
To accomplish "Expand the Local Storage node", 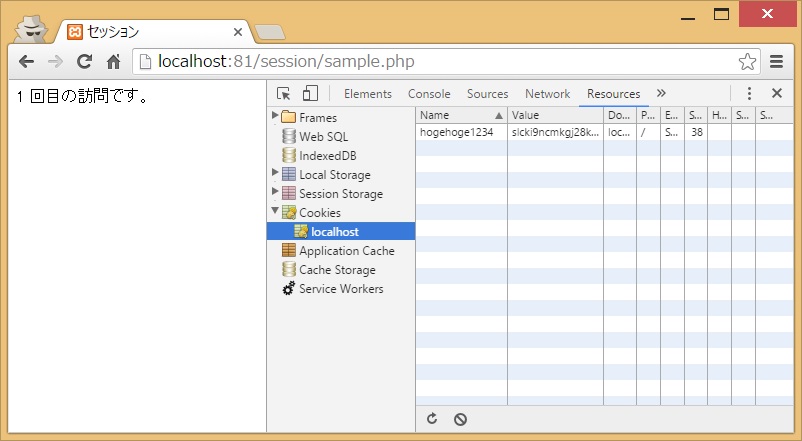I will (x=275, y=172).
